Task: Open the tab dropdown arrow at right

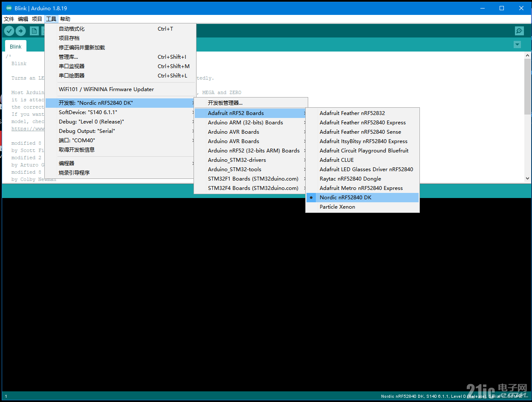Action: pos(517,45)
